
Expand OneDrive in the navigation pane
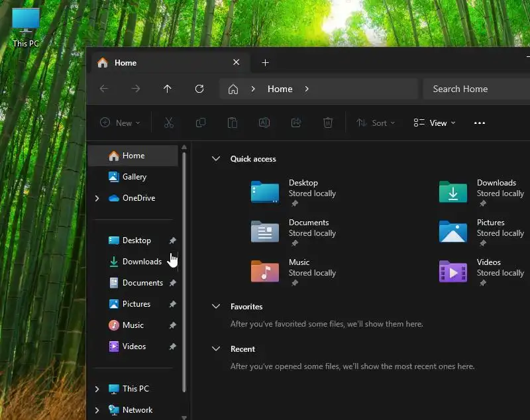click(x=97, y=198)
